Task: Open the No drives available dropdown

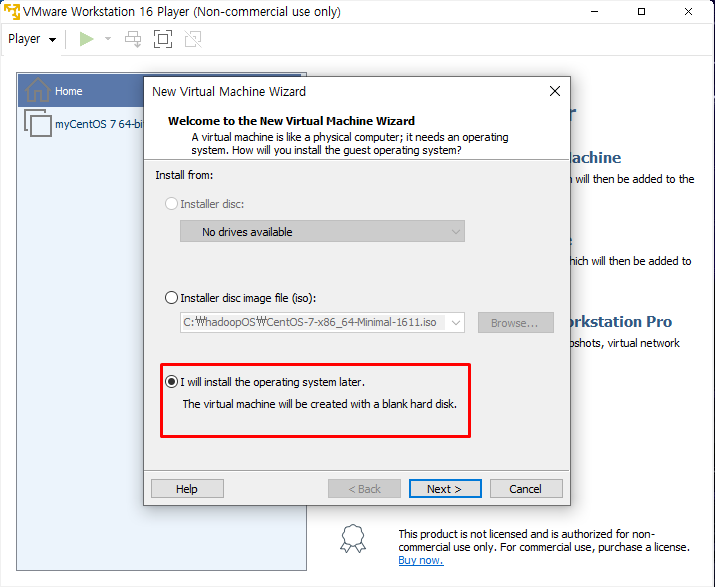Action: click(x=322, y=231)
